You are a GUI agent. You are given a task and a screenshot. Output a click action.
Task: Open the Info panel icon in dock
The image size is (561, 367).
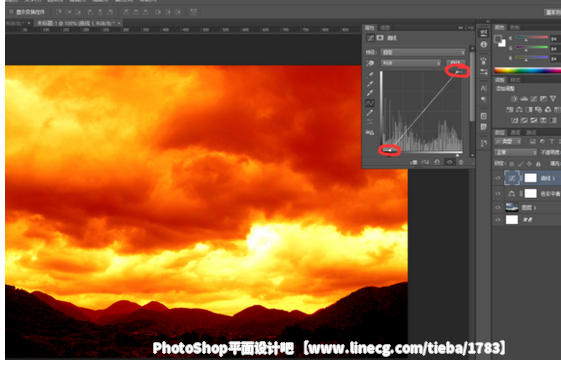(484, 44)
